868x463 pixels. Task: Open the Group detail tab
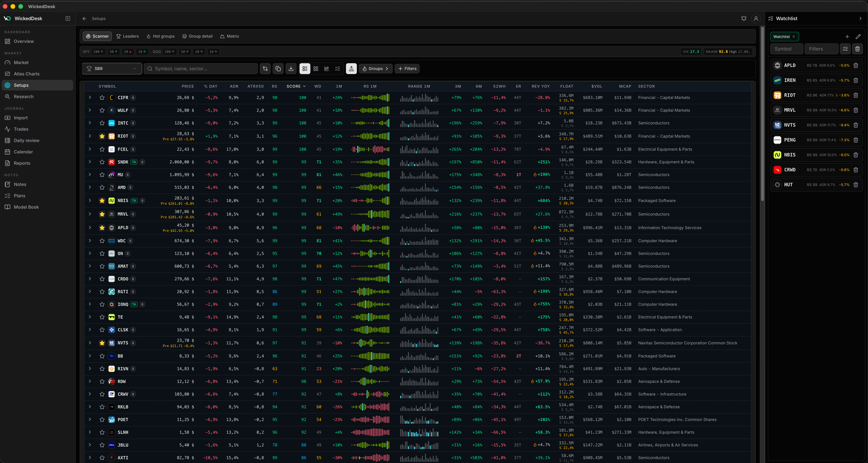(x=197, y=36)
